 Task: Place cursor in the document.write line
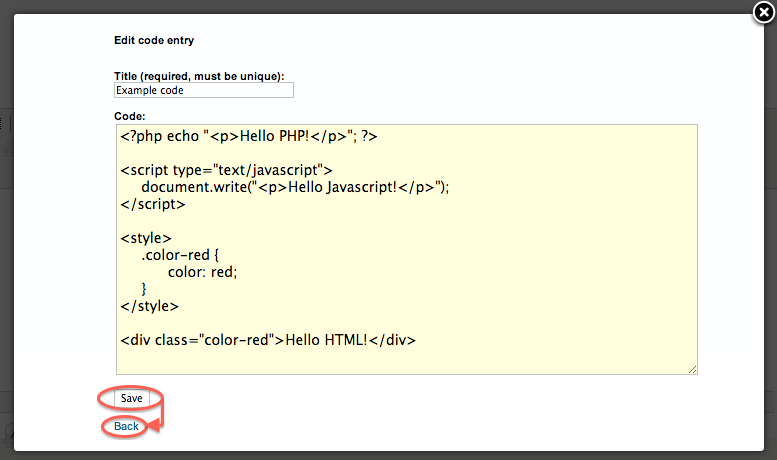(x=295, y=186)
